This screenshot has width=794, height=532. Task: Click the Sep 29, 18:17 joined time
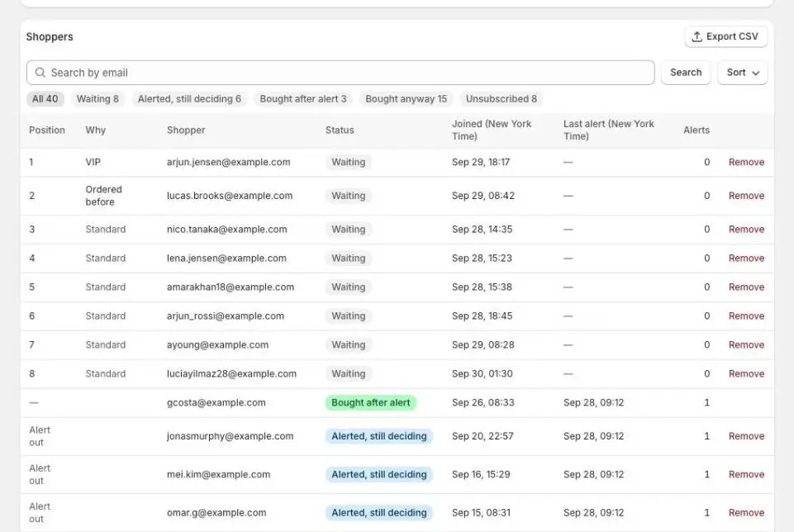click(x=481, y=162)
